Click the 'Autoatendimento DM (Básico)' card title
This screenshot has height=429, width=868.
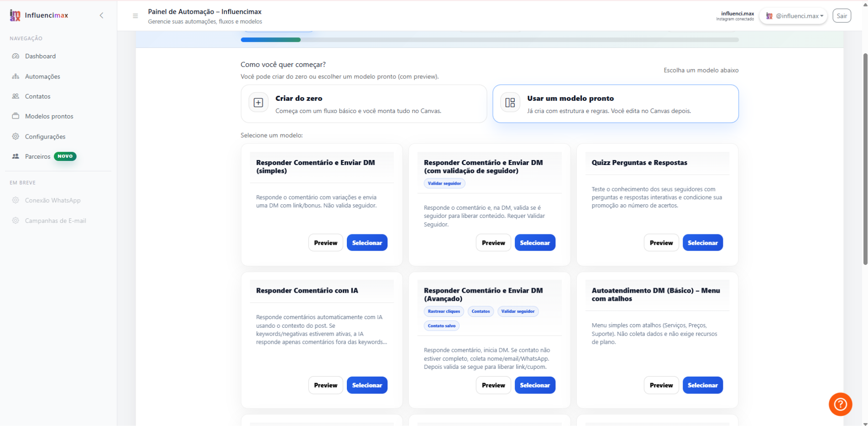click(x=656, y=295)
